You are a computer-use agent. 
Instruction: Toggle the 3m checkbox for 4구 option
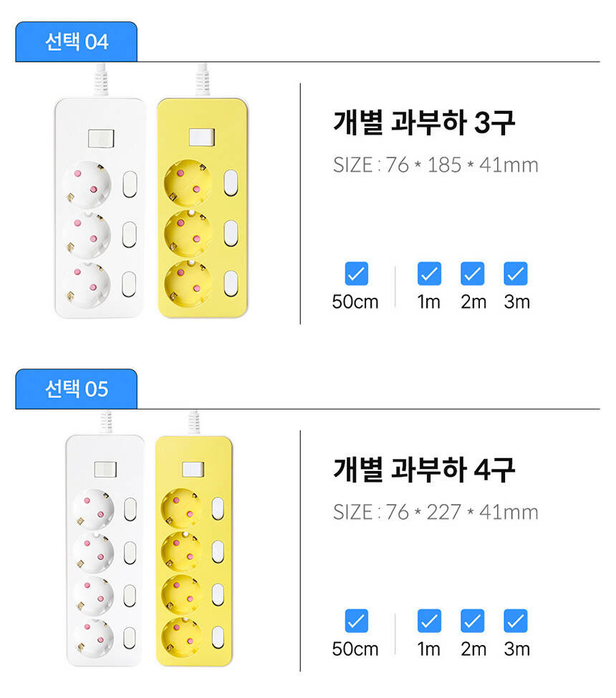pos(516,621)
